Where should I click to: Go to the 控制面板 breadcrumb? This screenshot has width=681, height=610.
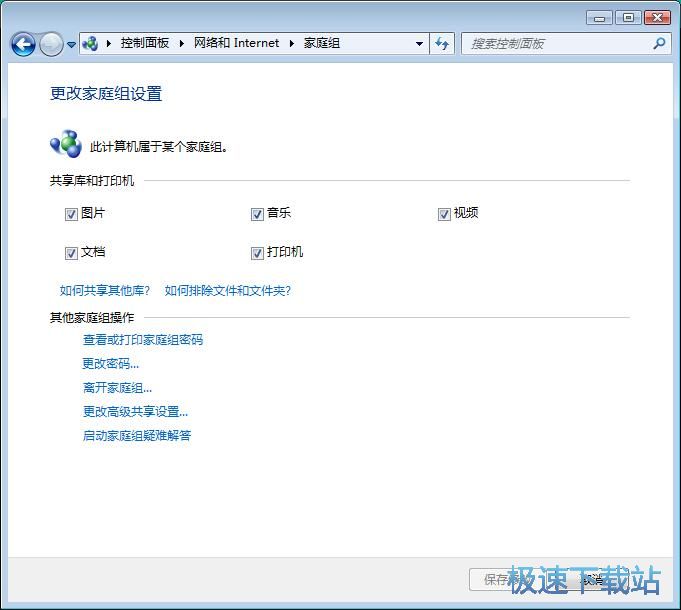(145, 43)
